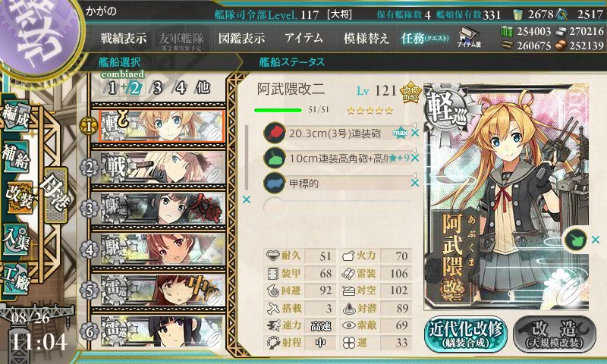The height and width of the screenshot is (364, 607).
Task: Switch to fleet tab 4
Action: point(180,88)
